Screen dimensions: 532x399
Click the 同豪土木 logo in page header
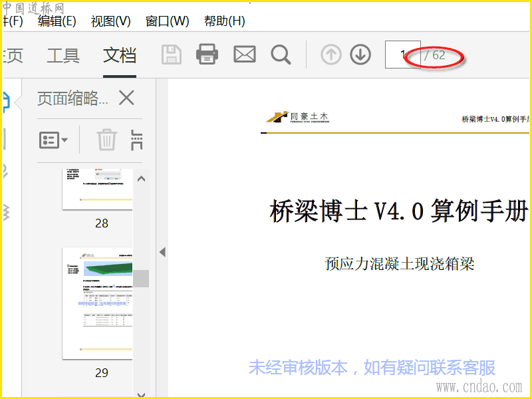[297, 117]
